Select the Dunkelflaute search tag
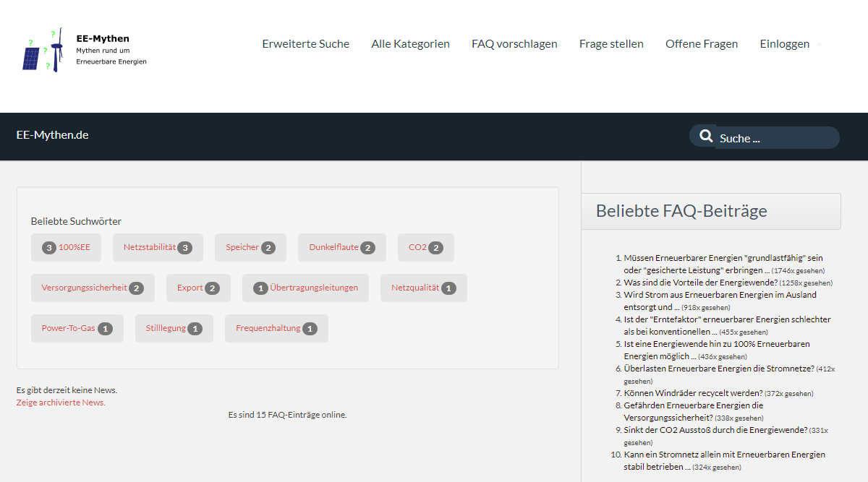This screenshot has height=482, width=868. [x=342, y=247]
